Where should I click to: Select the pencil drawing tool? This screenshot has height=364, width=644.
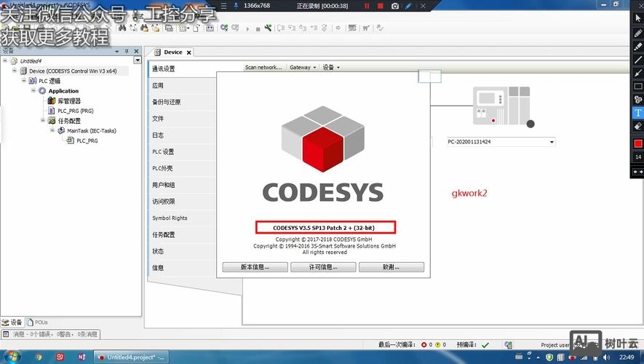coord(638,33)
